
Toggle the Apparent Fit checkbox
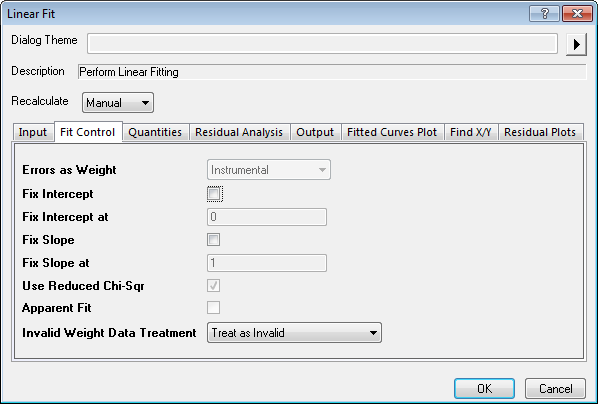click(x=214, y=307)
